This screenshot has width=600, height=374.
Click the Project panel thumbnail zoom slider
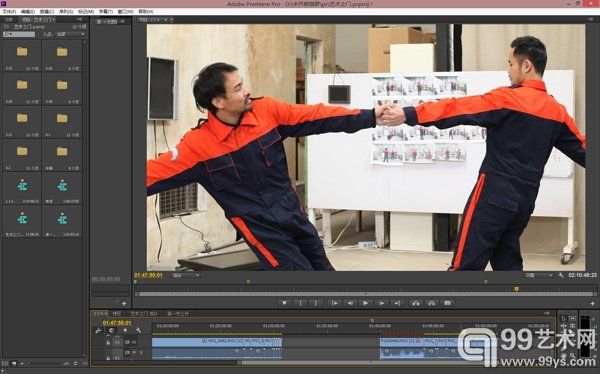[x=46, y=363]
